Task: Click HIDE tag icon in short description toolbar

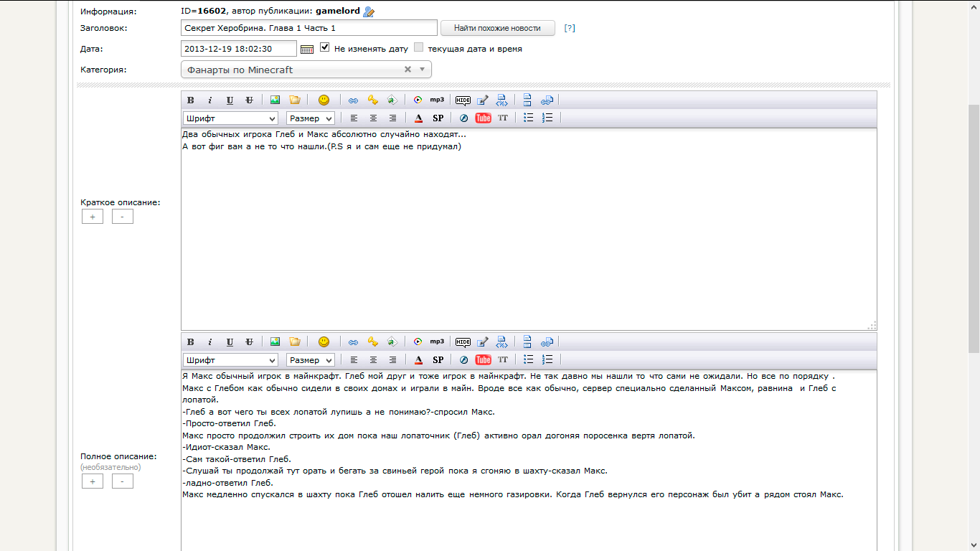Action: point(463,100)
